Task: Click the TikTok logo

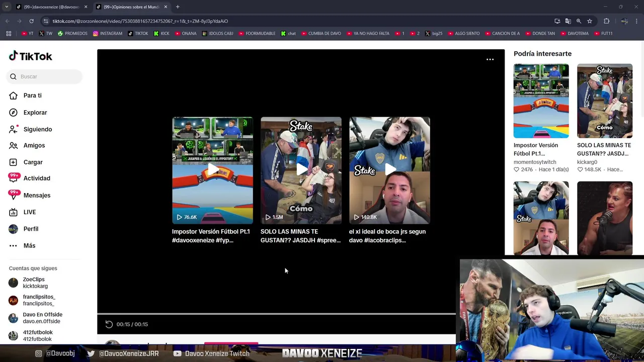Action: (x=30, y=56)
